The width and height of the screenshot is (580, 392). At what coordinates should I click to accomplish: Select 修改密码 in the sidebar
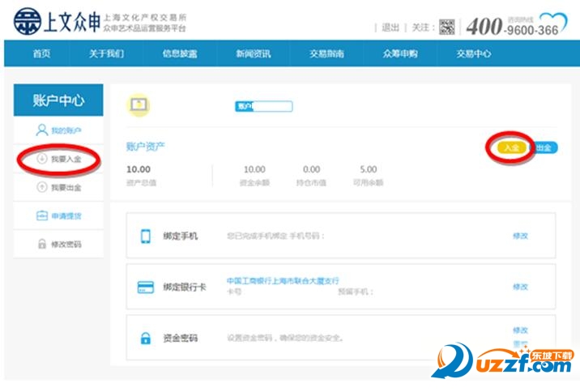pyautogui.click(x=58, y=244)
